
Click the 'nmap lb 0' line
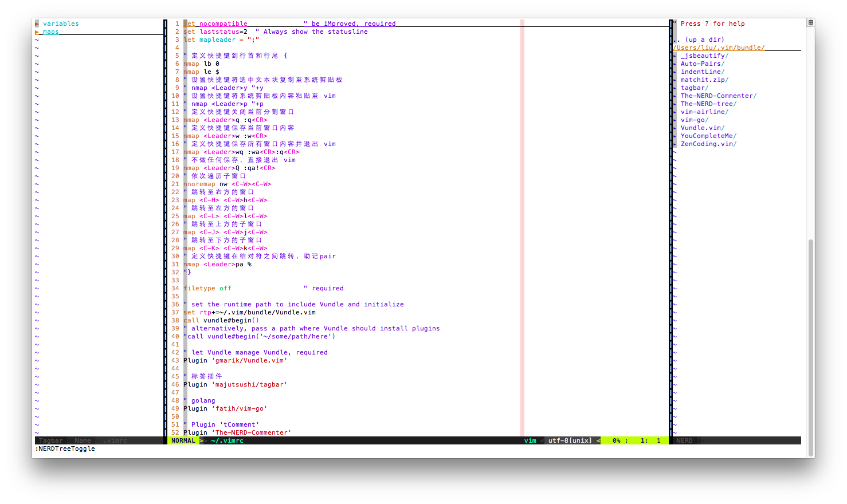coord(201,64)
